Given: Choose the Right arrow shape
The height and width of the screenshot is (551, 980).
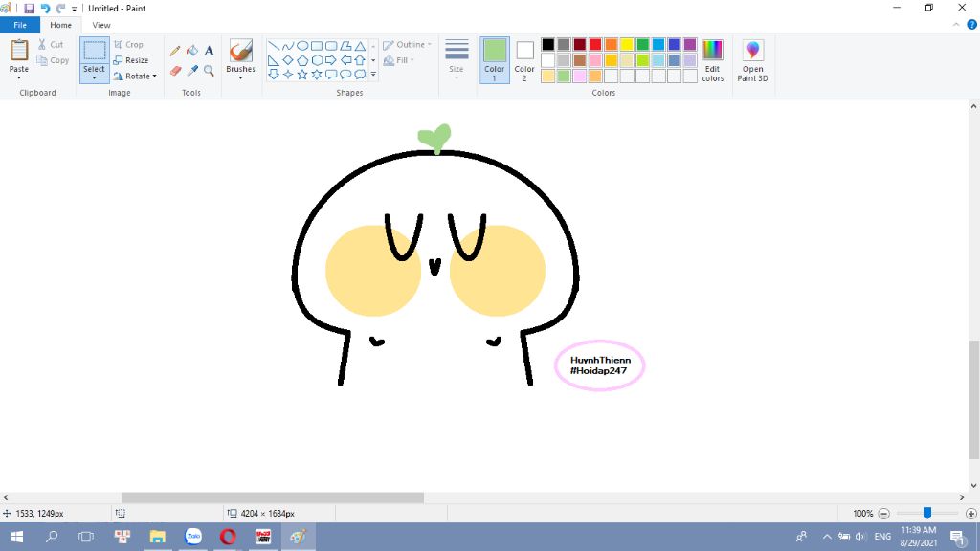Looking at the screenshot, I should [x=331, y=60].
